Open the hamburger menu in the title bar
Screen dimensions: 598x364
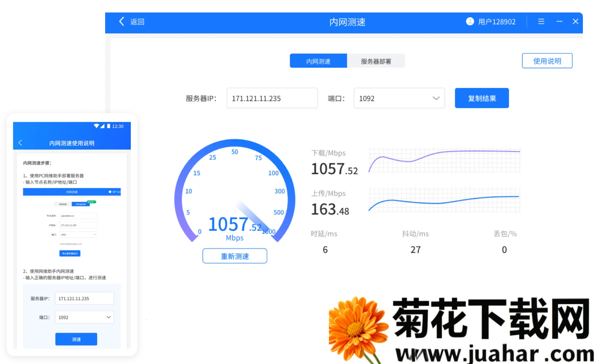[541, 22]
